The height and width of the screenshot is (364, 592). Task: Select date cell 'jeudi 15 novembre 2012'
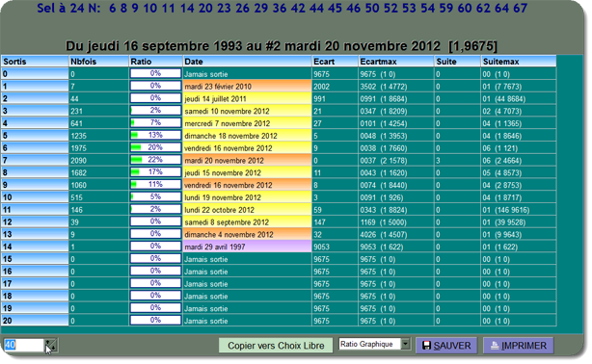click(247, 172)
